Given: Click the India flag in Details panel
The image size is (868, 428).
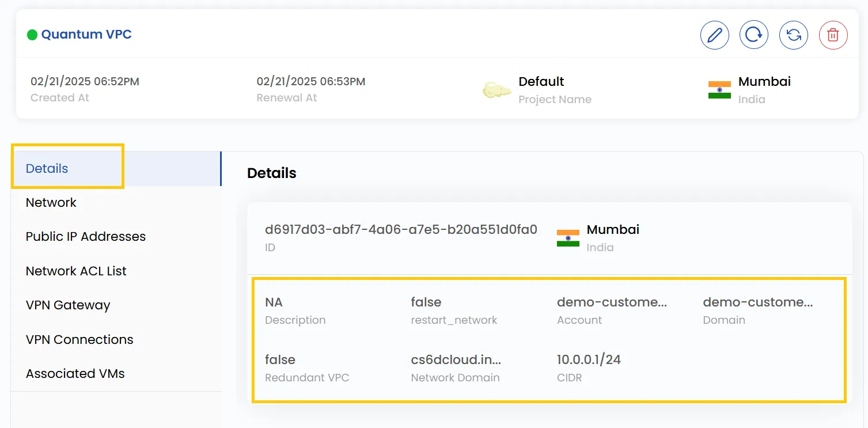Looking at the screenshot, I should (x=568, y=238).
